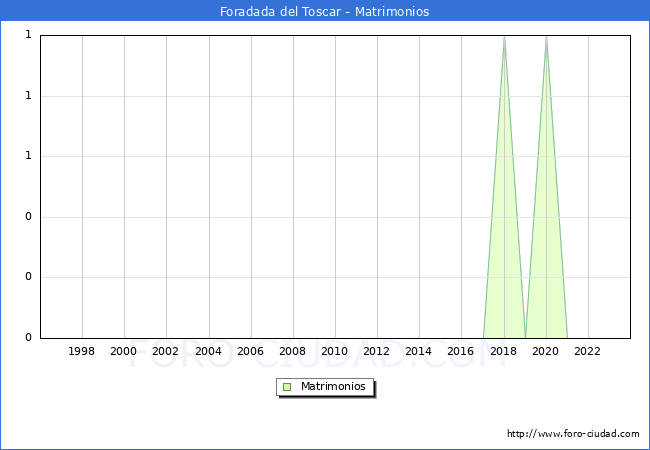
Task: Click the 2008 x-axis label
Action: [x=293, y=351]
